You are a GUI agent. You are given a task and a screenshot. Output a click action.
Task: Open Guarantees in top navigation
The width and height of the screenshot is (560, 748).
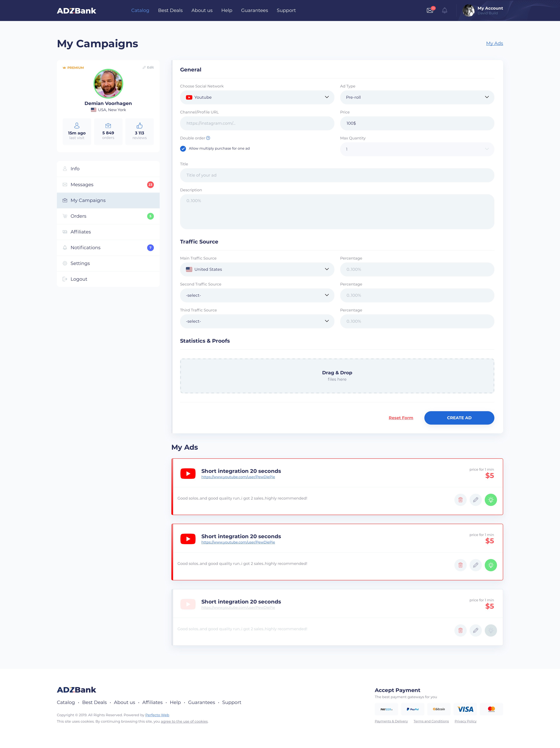tap(254, 10)
